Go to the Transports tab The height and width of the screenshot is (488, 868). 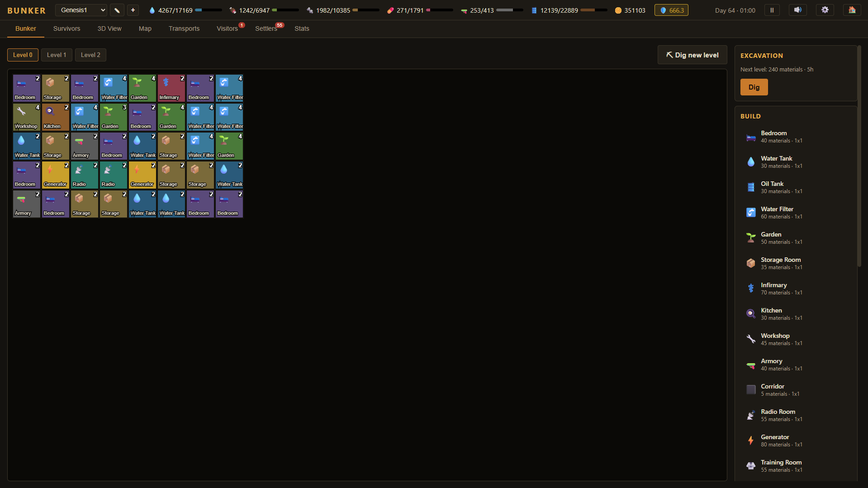coord(184,28)
